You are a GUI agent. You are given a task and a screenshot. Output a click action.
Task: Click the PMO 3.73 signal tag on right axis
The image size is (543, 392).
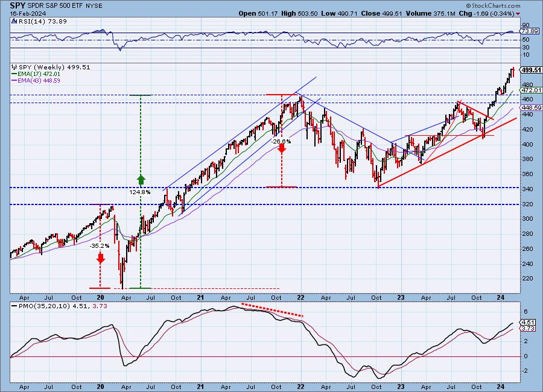(x=529, y=328)
